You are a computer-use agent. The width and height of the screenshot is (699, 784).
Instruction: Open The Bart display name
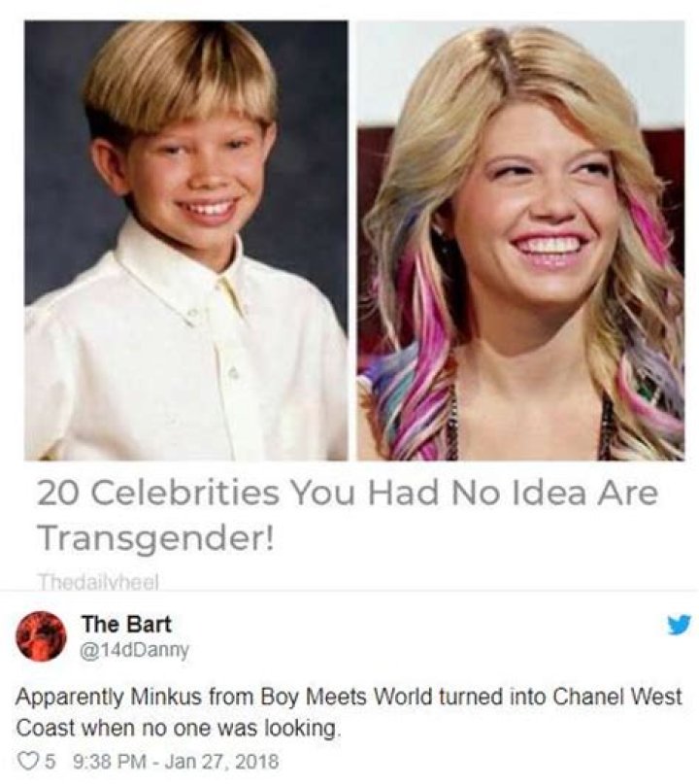point(126,624)
